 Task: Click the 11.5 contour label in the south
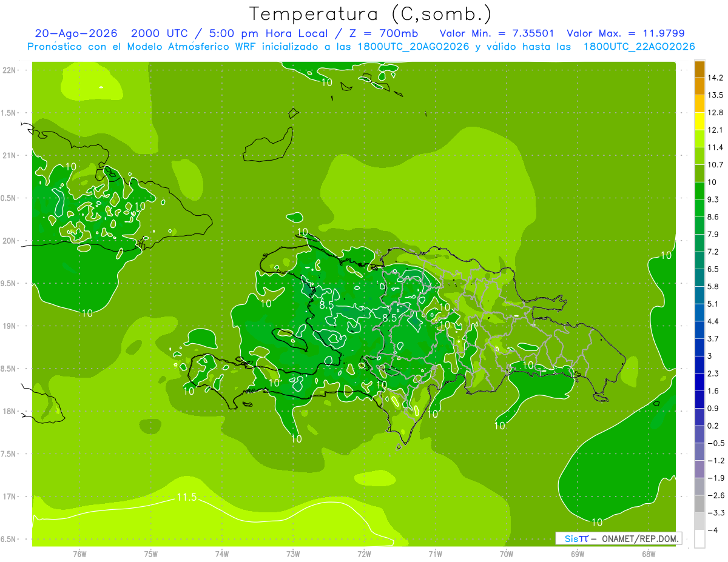coord(186,498)
